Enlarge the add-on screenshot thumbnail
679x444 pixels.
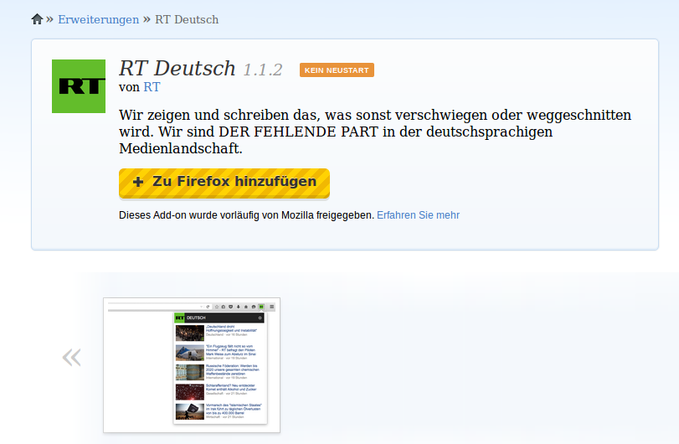tap(192, 365)
